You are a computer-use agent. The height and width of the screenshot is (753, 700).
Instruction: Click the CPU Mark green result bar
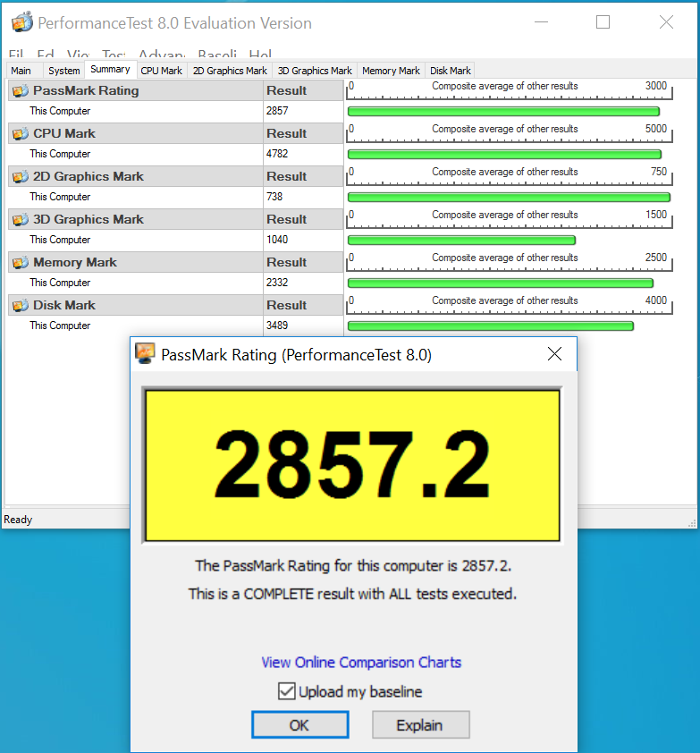[504, 155]
